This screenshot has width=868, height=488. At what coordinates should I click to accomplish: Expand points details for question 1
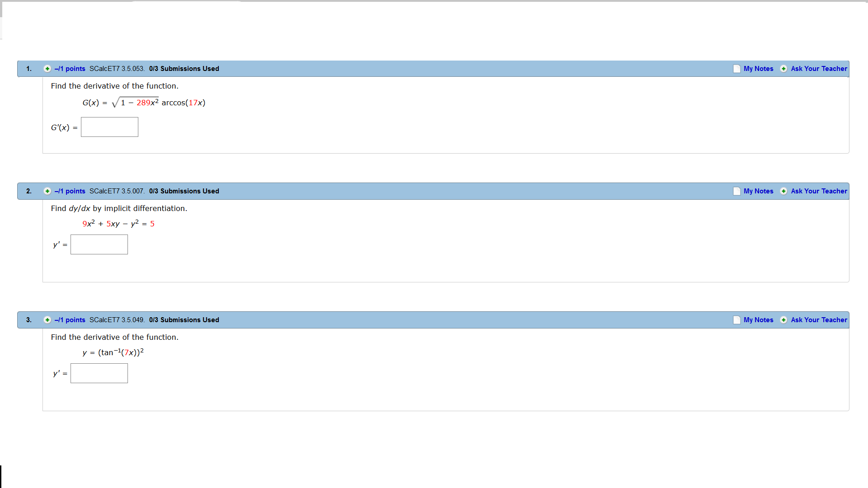[x=47, y=69]
